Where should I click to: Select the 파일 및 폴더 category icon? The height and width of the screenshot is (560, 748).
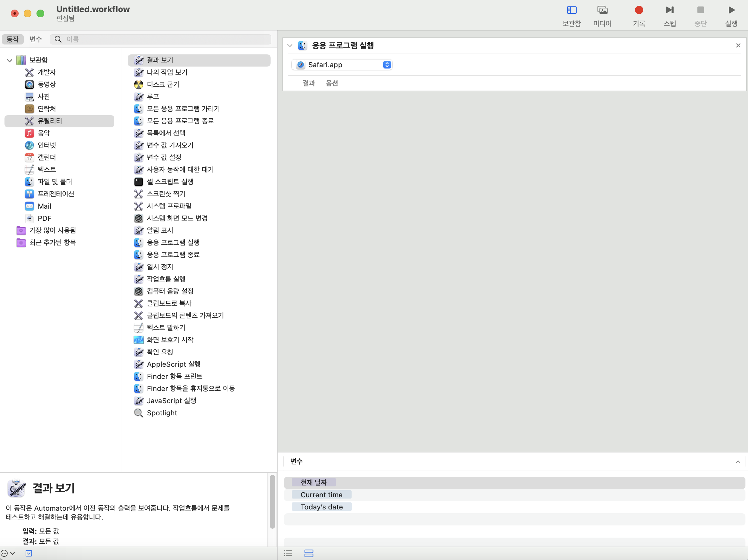click(29, 182)
